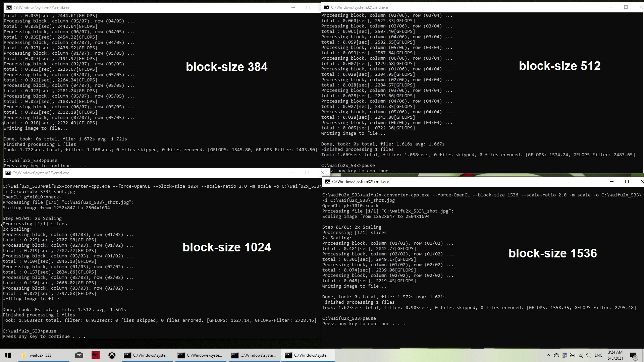Open the notification center icon

tap(633, 355)
